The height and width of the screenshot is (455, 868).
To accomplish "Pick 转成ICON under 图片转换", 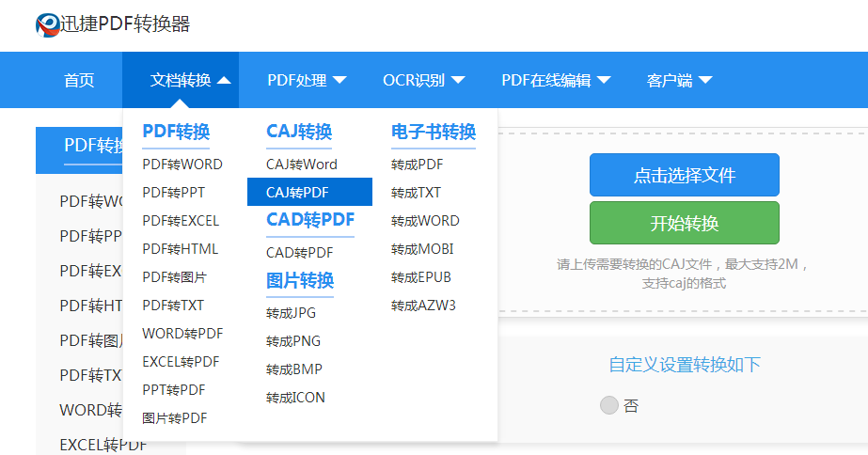I will point(295,398).
